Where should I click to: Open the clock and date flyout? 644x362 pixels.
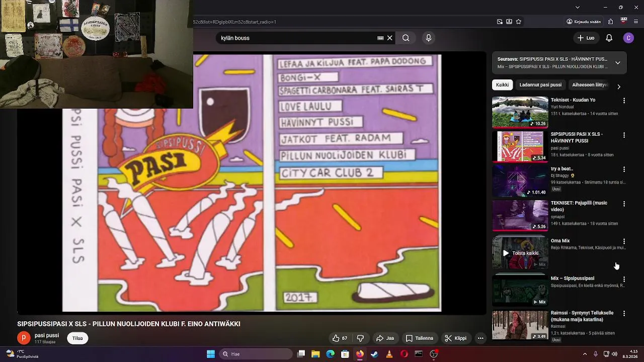tap(630, 354)
